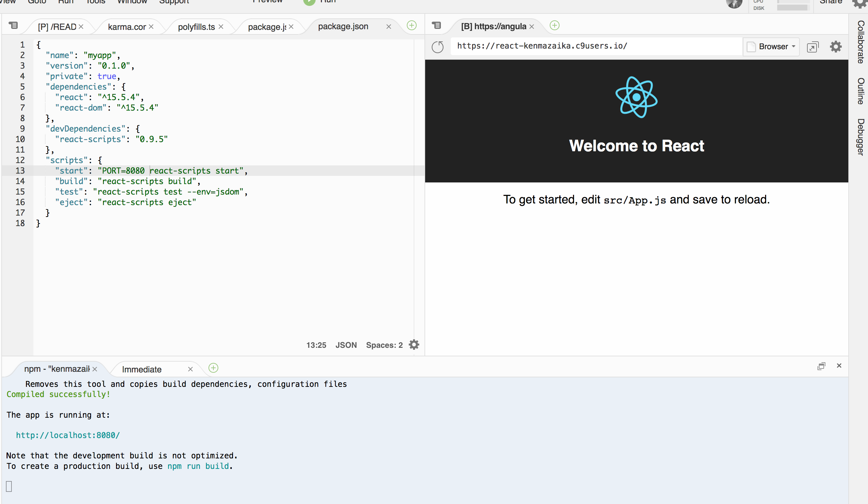This screenshot has height=504, width=868.
Task: Open the Debugger side panel
Action: [860, 137]
